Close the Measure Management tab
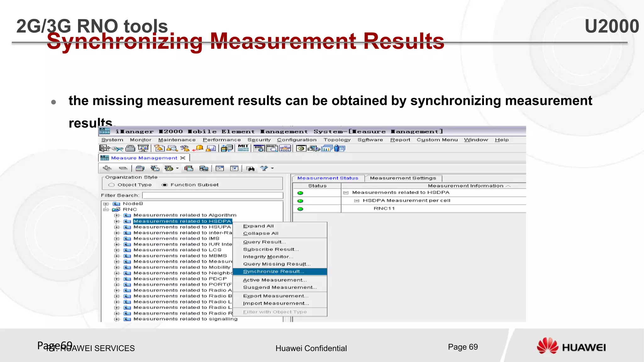 click(183, 158)
